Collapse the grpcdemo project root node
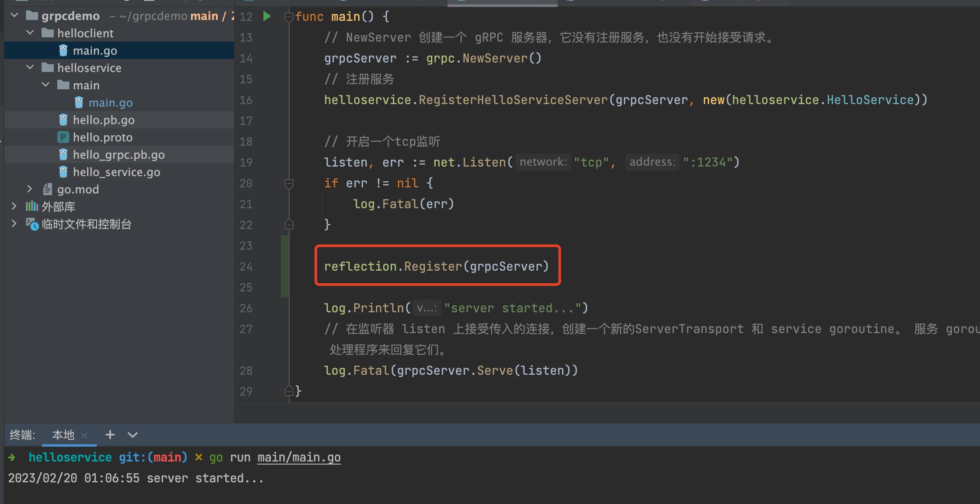The width and height of the screenshot is (980, 504). [14, 15]
